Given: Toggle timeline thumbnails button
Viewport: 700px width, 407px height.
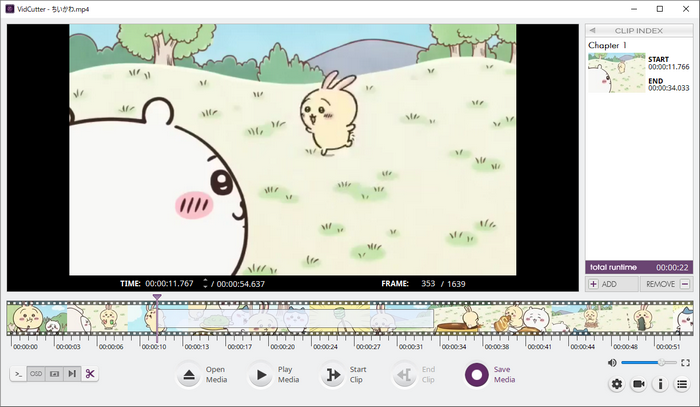Looking at the screenshot, I should click(x=54, y=374).
